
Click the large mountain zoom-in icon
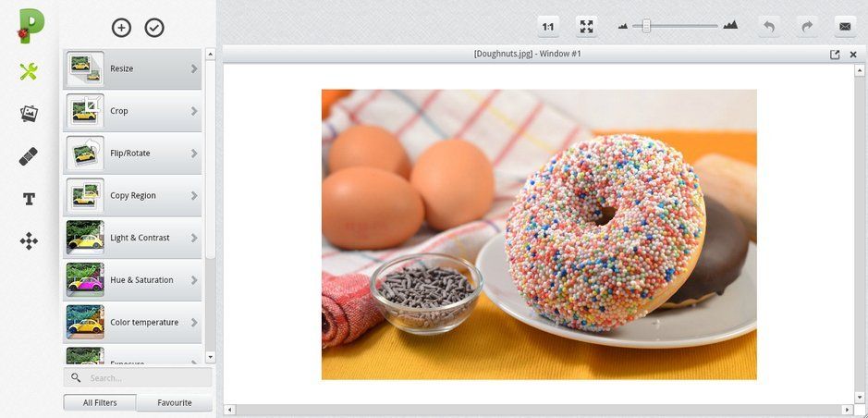pos(730,25)
